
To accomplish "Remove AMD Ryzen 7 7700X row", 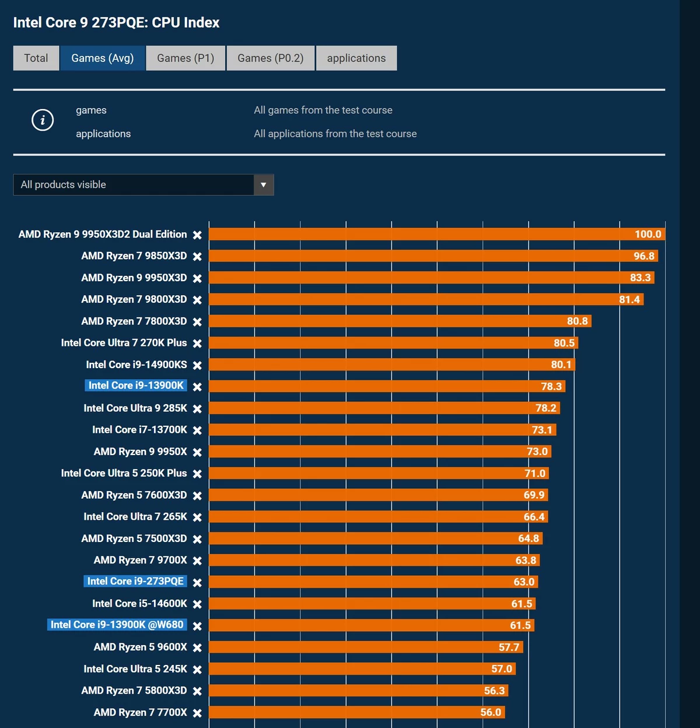I will 197,713.
